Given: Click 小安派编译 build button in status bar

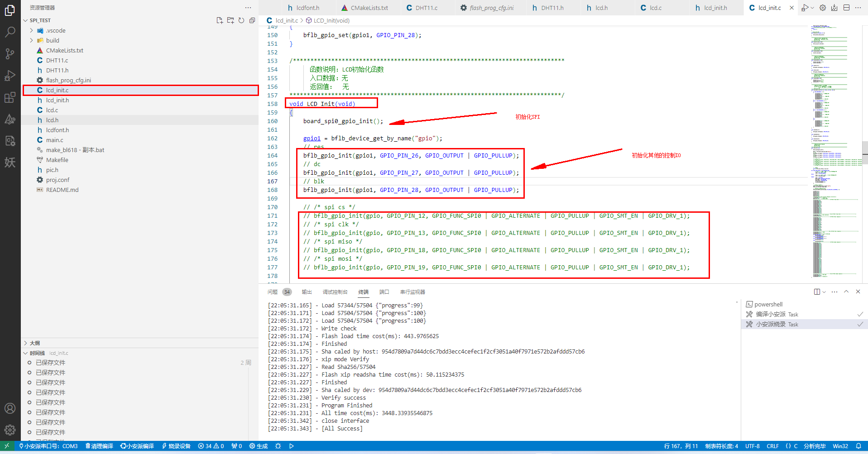Looking at the screenshot, I should [137, 446].
